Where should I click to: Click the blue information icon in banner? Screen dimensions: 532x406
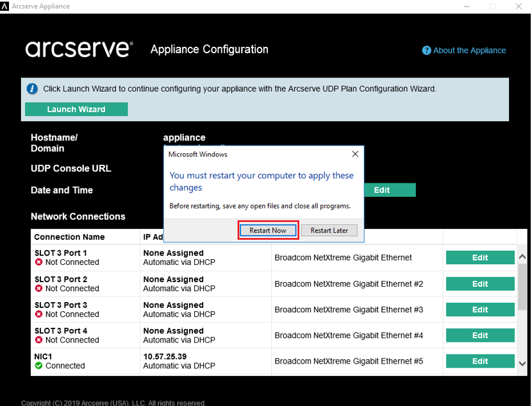pyautogui.click(x=32, y=89)
